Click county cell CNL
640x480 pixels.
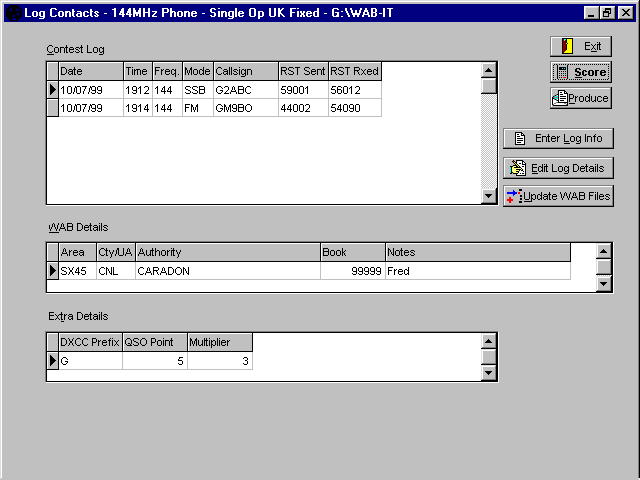[x=116, y=271]
